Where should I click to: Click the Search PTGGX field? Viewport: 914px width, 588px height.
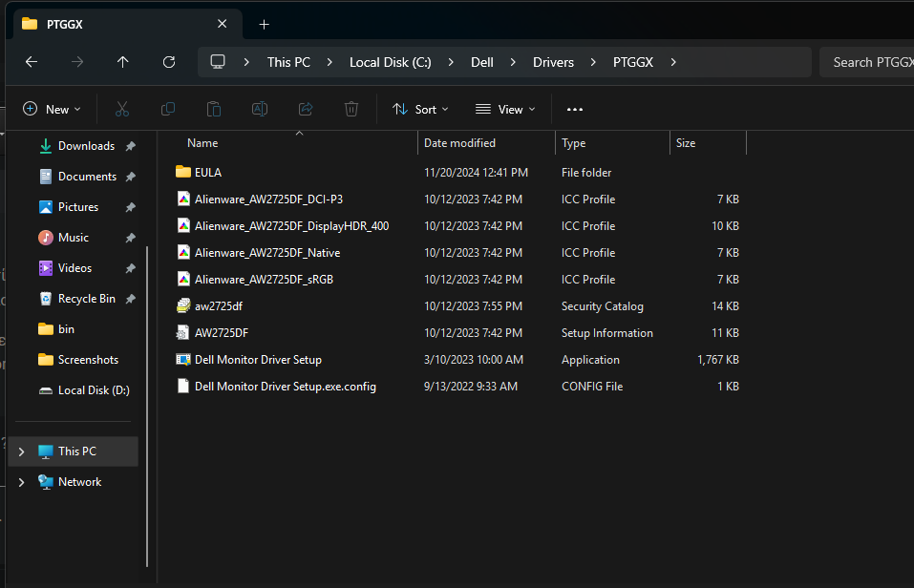(x=867, y=62)
